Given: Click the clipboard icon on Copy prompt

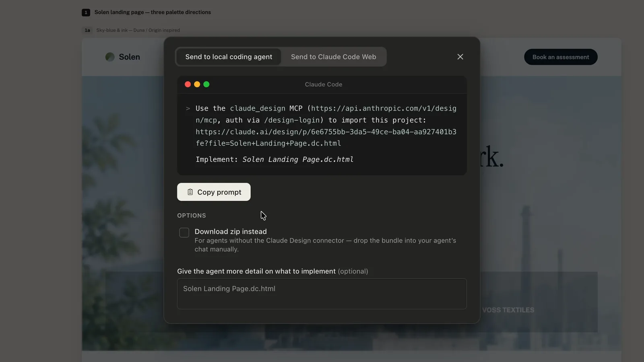Looking at the screenshot, I should point(190,192).
